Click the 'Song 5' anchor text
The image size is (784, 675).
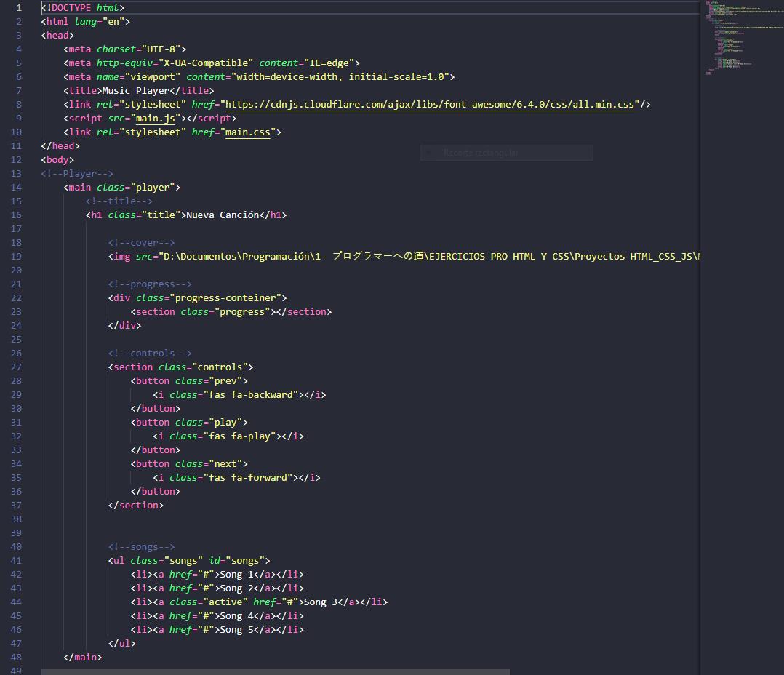(x=239, y=629)
